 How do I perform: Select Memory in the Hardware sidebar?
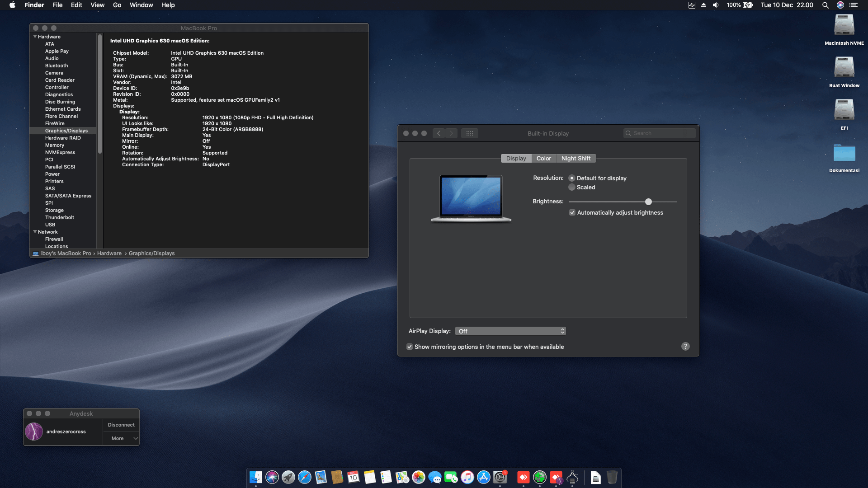click(55, 145)
